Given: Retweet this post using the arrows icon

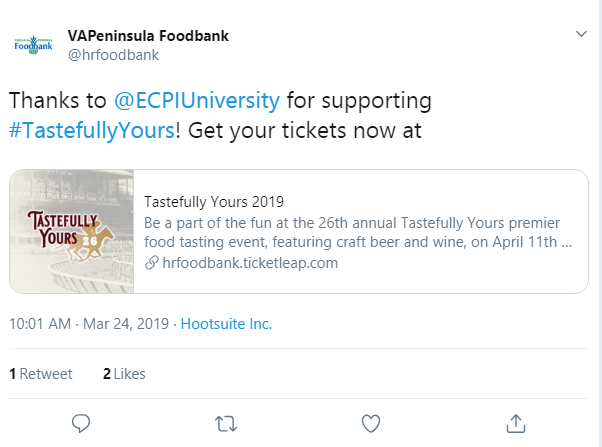Looking at the screenshot, I should (x=226, y=424).
